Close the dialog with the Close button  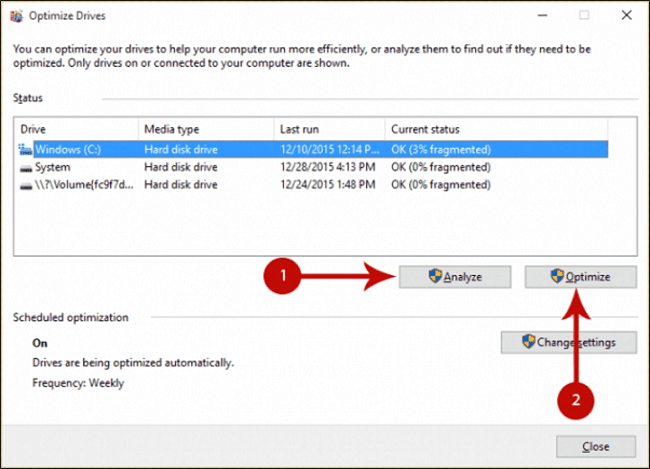pyautogui.click(x=596, y=447)
